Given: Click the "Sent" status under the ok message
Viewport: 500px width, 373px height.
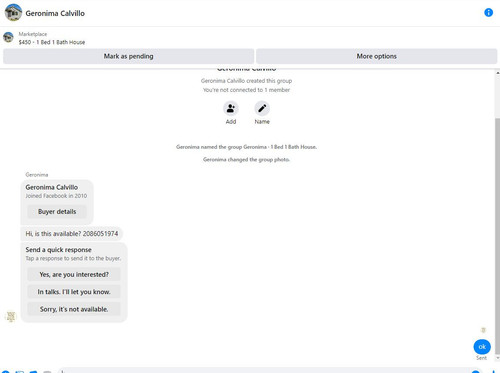Looking at the screenshot, I should [481, 358].
